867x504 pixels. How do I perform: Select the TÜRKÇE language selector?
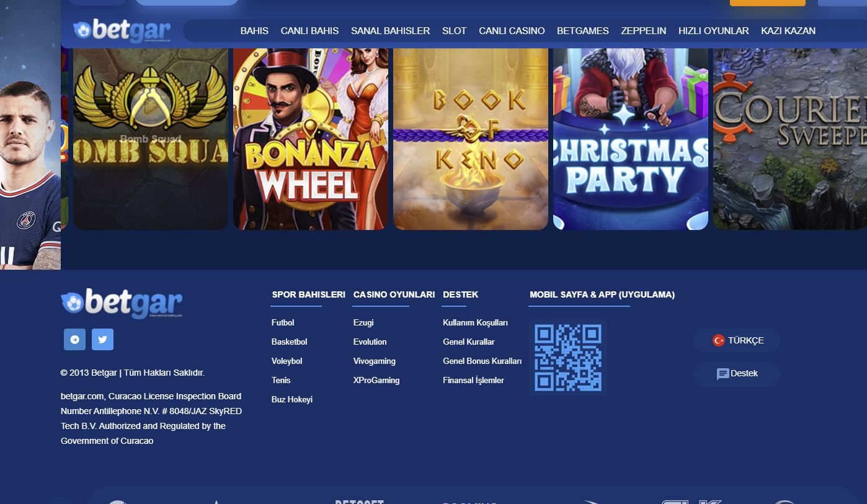point(736,340)
